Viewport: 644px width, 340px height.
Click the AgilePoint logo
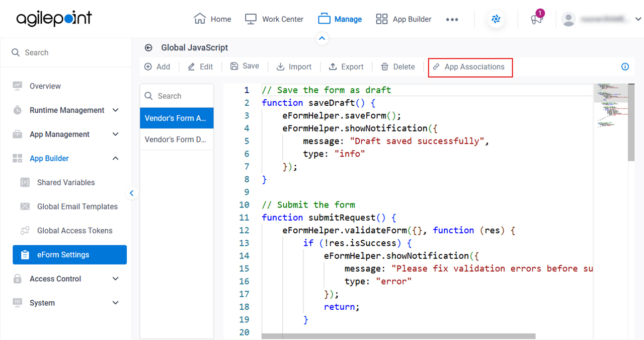pos(54,19)
